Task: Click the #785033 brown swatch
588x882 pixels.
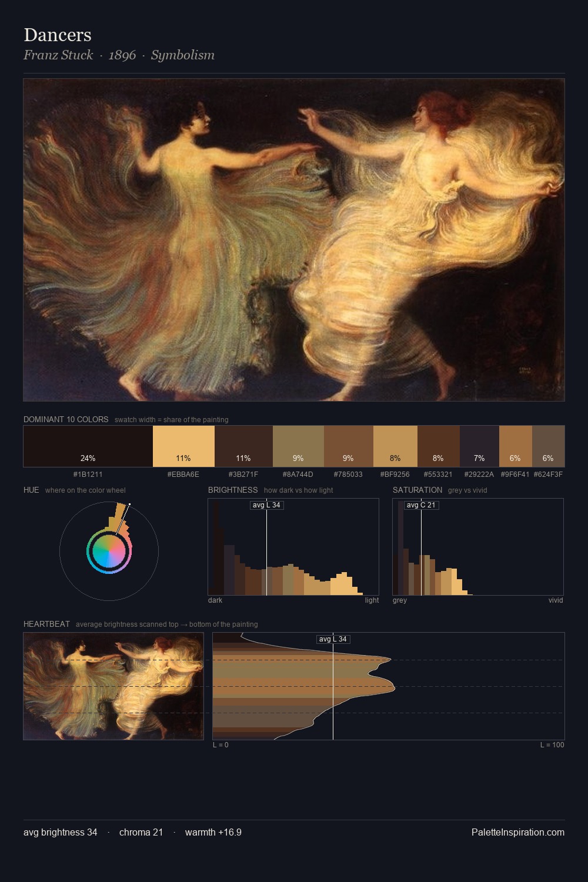Action: [349, 446]
